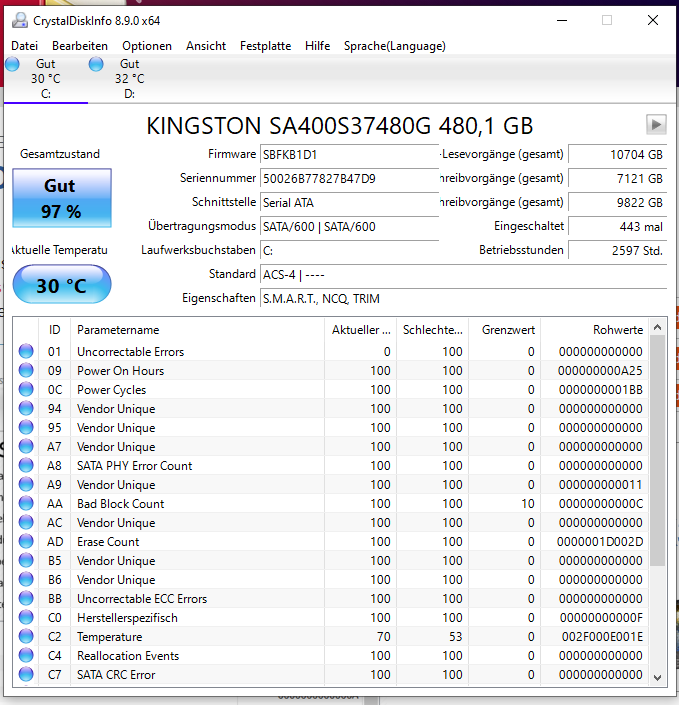Click status orb of Temperature row
Screen dimensions: 679x705
[26, 637]
